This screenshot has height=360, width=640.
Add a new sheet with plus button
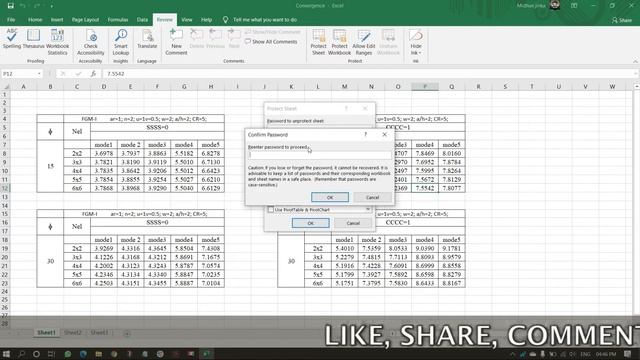tap(127, 333)
